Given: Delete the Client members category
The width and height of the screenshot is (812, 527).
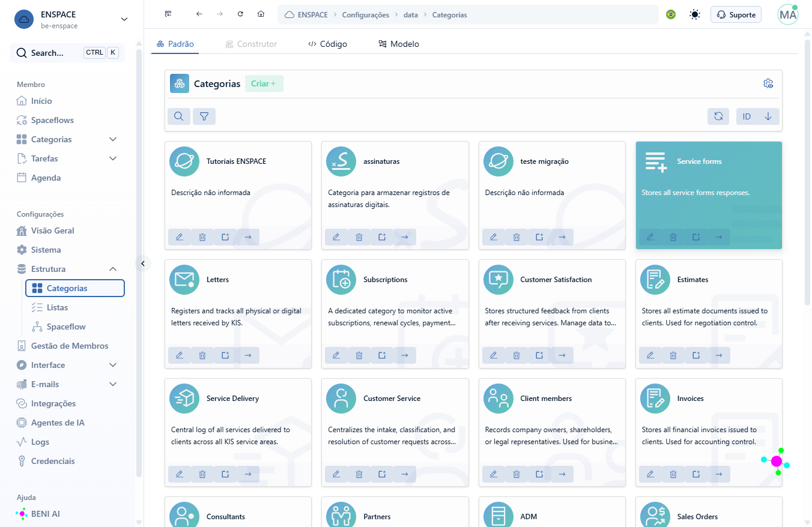Looking at the screenshot, I should coord(517,474).
